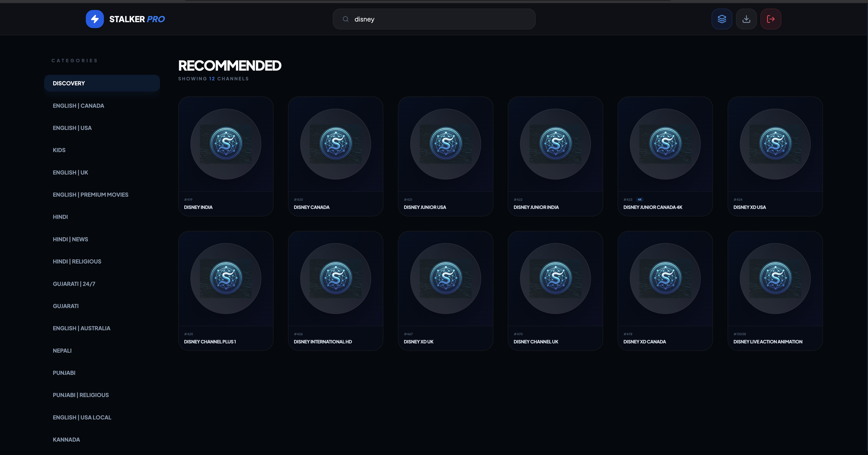Click the STALKER PRO title text

click(137, 19)
